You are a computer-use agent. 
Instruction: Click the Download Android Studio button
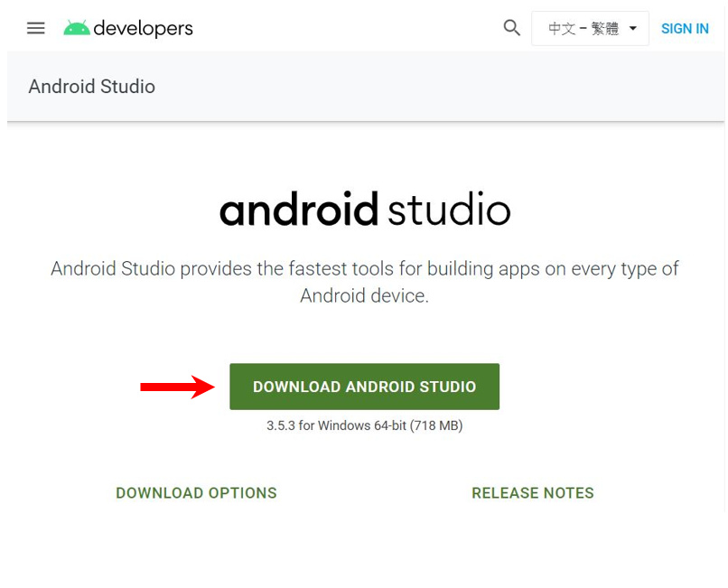pyautogui.click(x=365, y=387)
